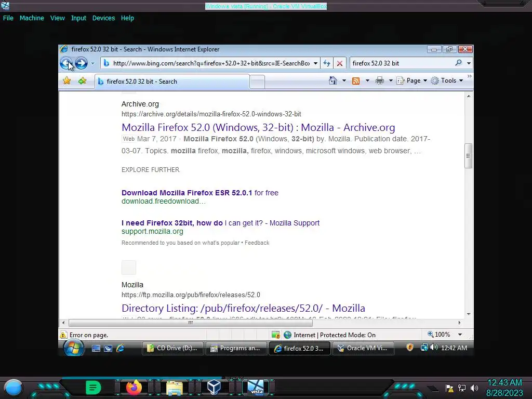Open the Vista Start orb
Screen dimensions: 532x399
coord(74,348)
